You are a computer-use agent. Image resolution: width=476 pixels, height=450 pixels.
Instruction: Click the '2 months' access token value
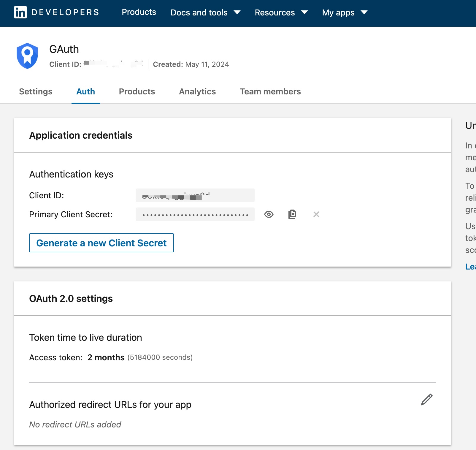pyautogui.click(x=106, y=357)
